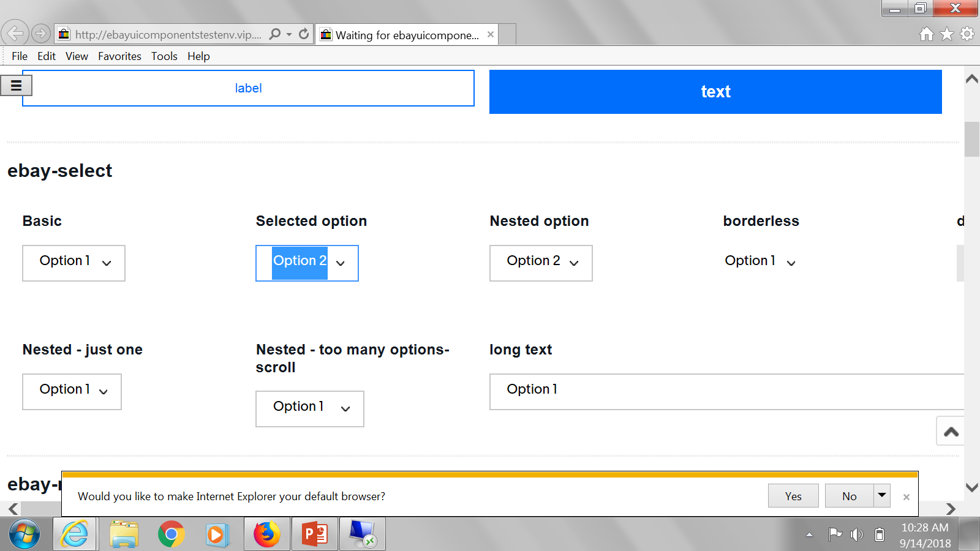Open the Tools menu
The image size is (980, 551).
(x=164, y=56)
